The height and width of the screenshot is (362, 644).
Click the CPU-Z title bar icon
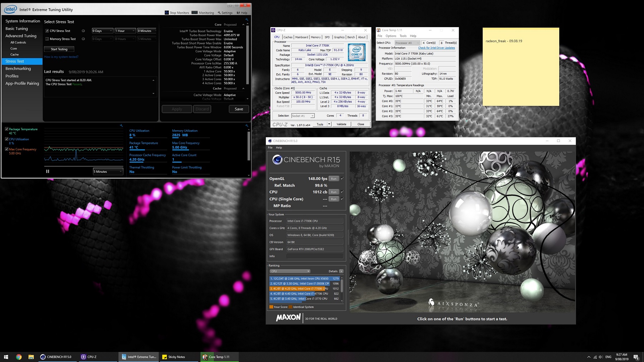(x=273, y=30)
